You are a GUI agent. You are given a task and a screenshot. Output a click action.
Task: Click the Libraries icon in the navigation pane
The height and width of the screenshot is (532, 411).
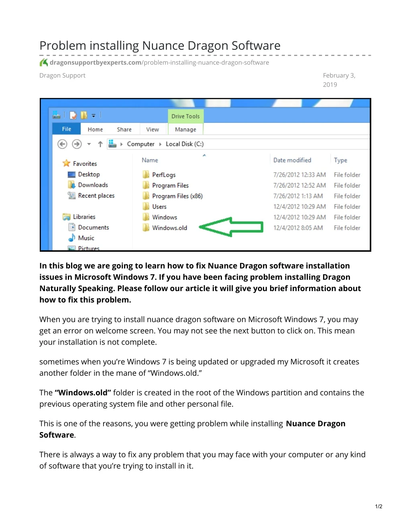[67, 217]
